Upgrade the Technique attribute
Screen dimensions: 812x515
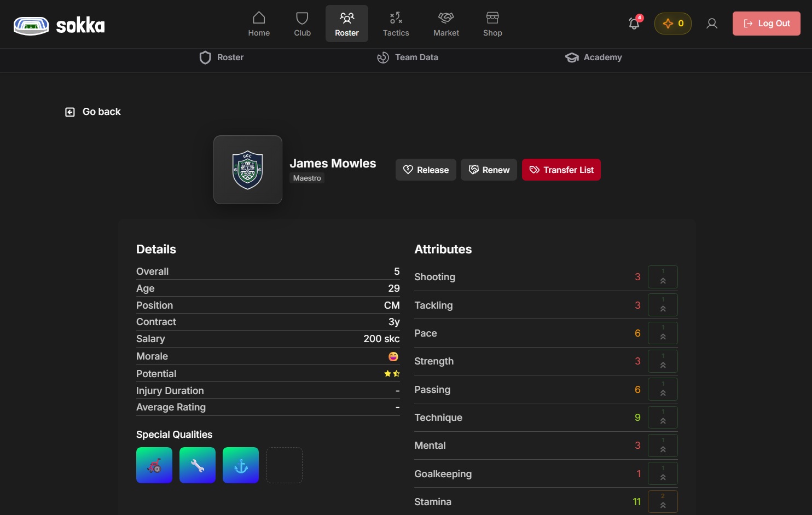pos(663,418)
